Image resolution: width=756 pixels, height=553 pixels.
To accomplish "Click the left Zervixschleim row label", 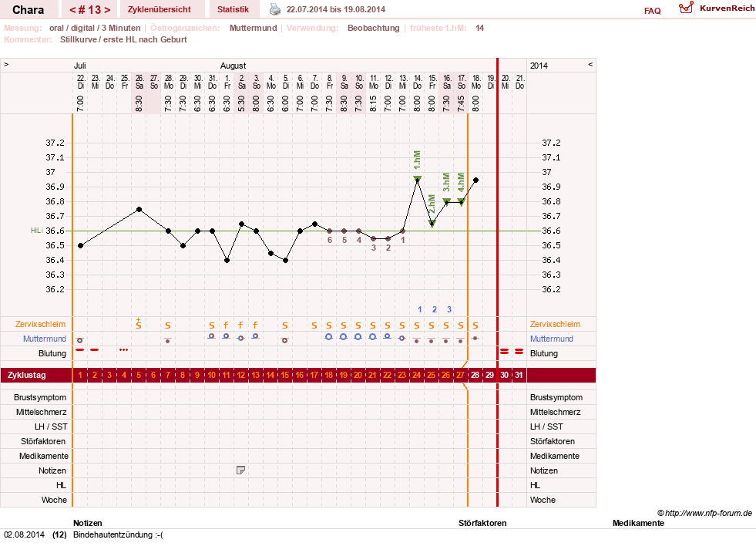I will coord(41,324).
